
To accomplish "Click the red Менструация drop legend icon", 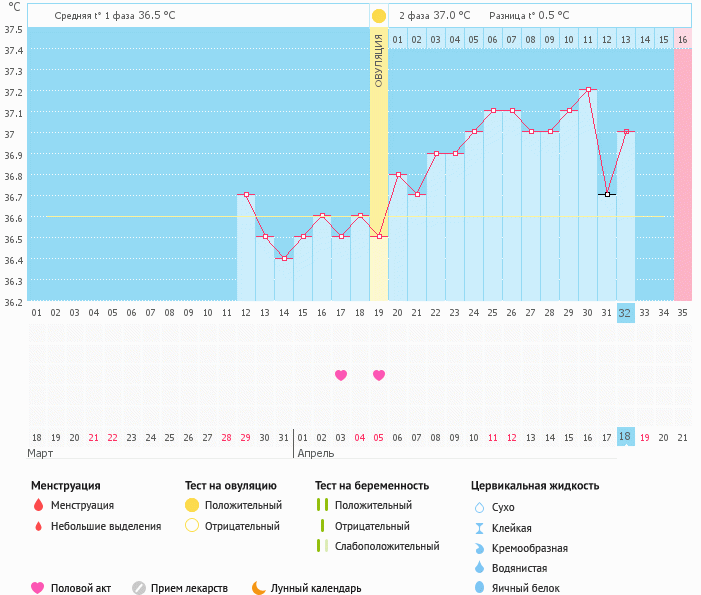I will point(38,505).
